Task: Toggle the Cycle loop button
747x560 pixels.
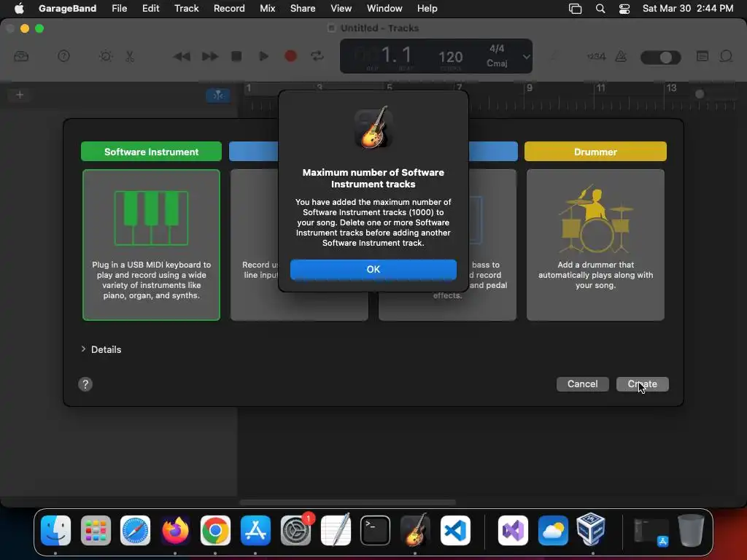Action: click(317, 56)
